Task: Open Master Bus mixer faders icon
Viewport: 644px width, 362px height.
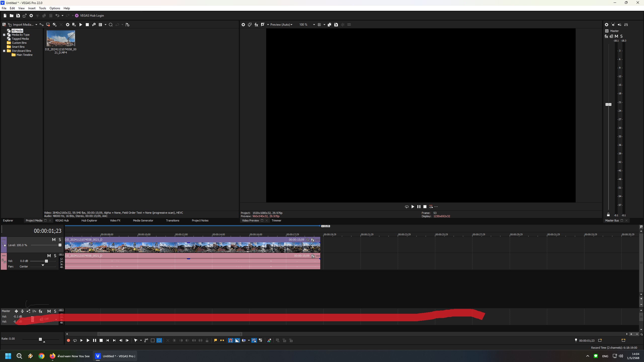Action: pos(626,25)
